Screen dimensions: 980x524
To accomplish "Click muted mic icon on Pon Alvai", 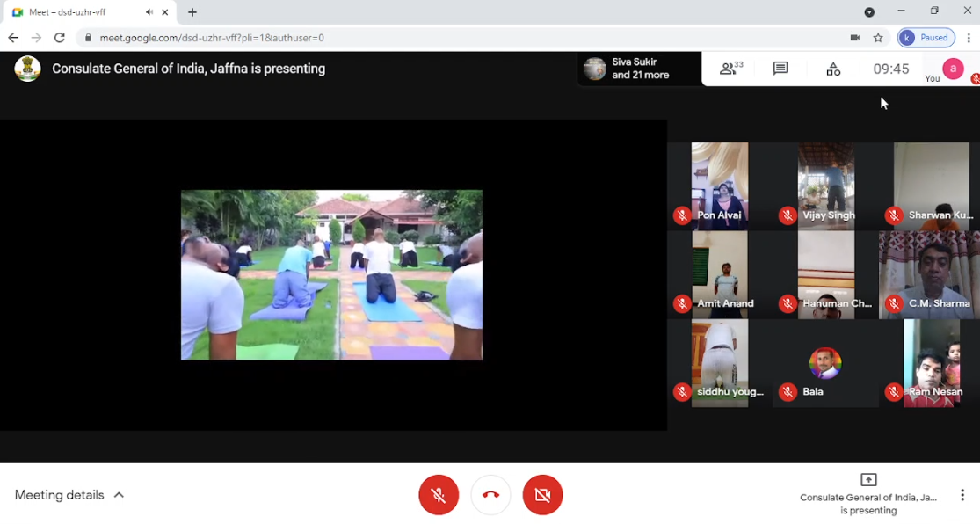I will point(682,215).
